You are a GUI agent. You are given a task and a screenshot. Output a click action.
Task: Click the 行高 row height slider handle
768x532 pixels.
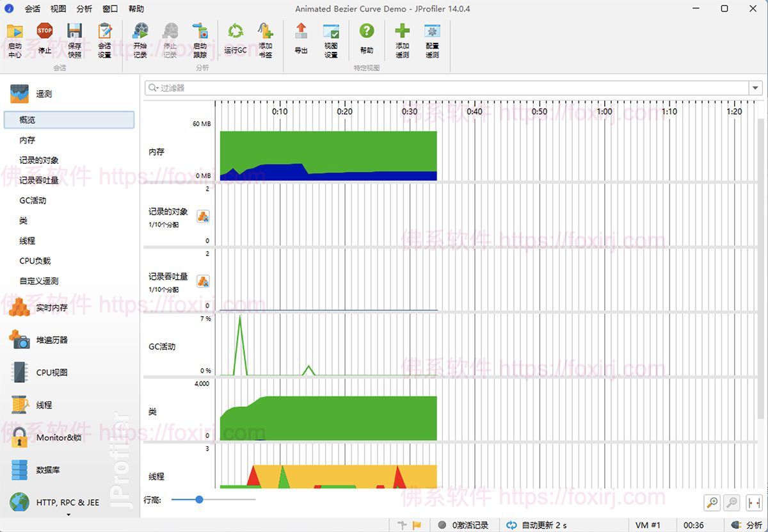[199, 499]
